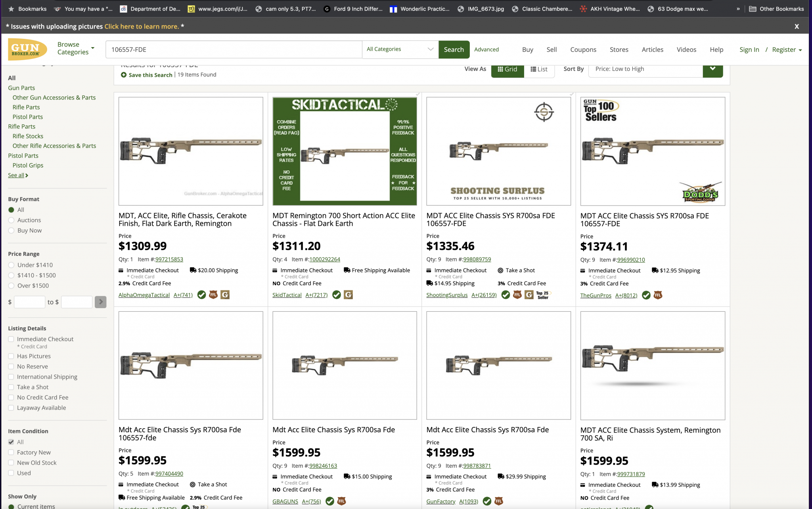Screen dimensions: 812x509
Task: Select the Buy Now buy format
Action: click(11, 231)
